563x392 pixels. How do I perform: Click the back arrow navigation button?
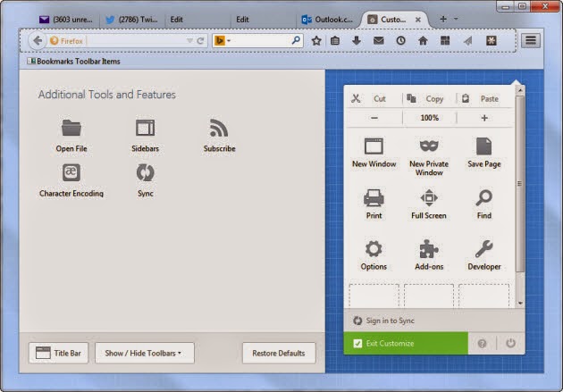pyautogui.click(x=38, y=40)
